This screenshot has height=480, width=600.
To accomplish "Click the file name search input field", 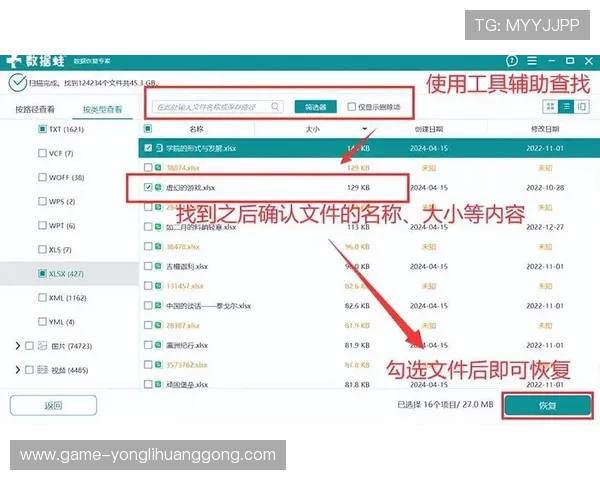I will [218, 107].
